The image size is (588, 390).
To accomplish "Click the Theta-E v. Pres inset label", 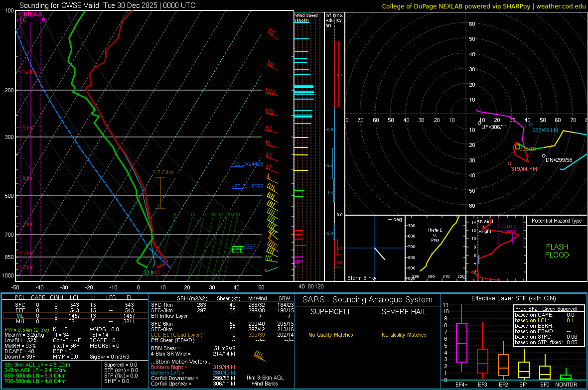I will point(435,235).
